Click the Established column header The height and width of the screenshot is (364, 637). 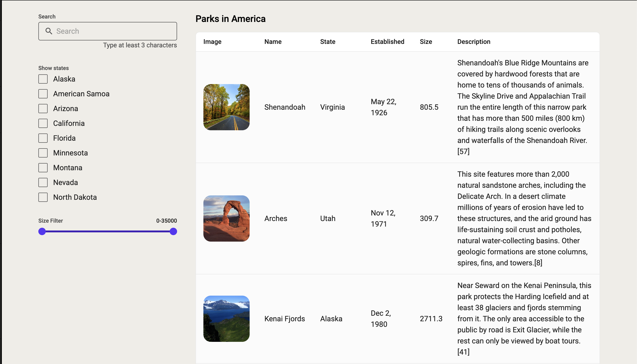pos(387,42)
